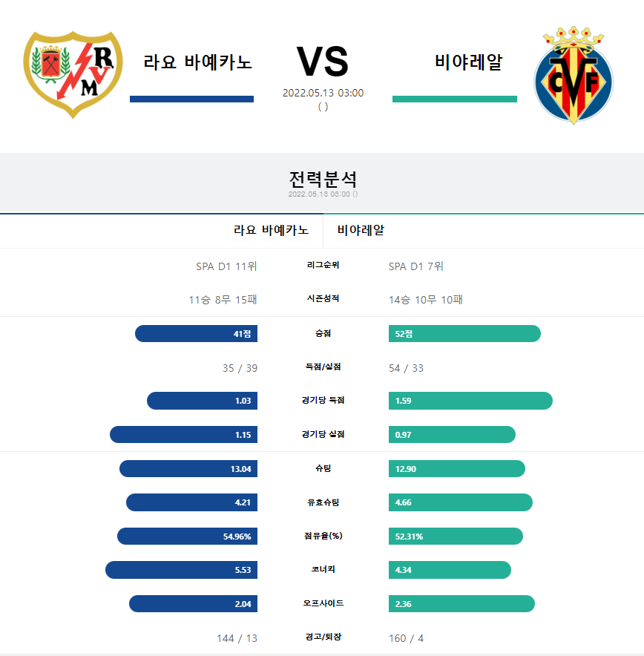Click the blue 13.04 shots bar
Viewport: 644px width, 656px height.
188,468
